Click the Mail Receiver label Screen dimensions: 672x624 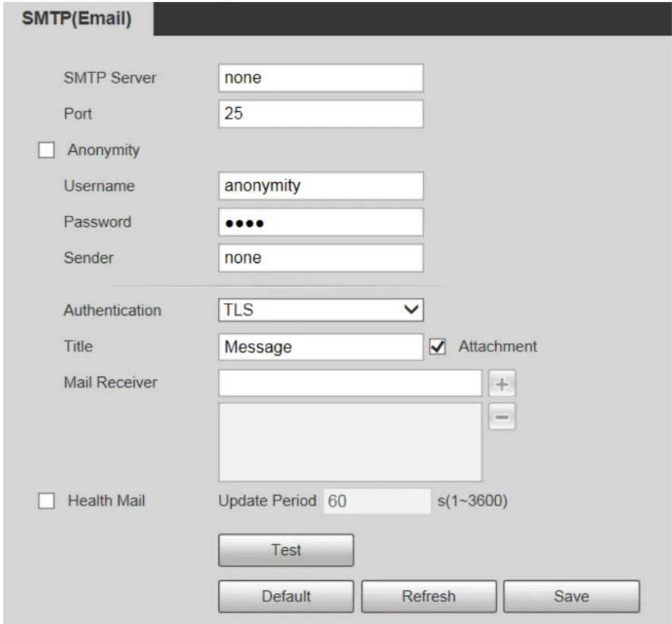click(111, 382)
